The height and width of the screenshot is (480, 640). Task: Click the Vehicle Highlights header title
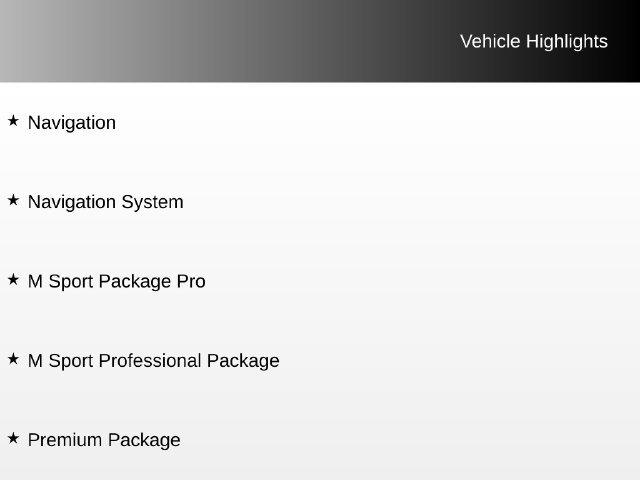[534, 42]
